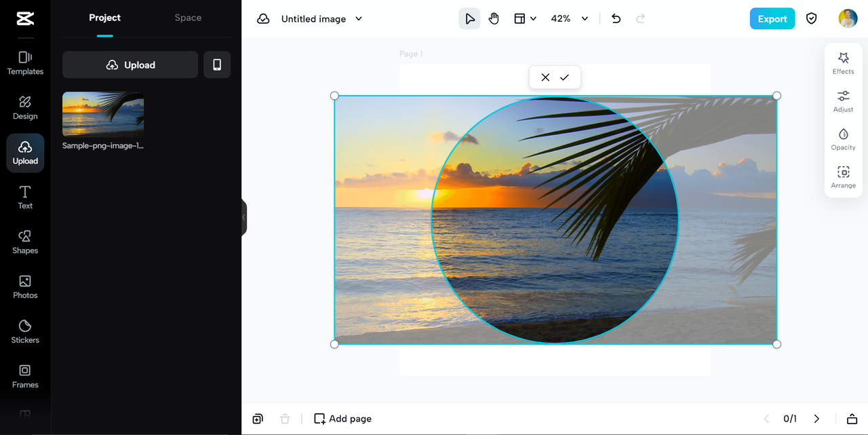Viewport: 868px width, 435px height.
Task: Click the Upload button
Action: 130,65
